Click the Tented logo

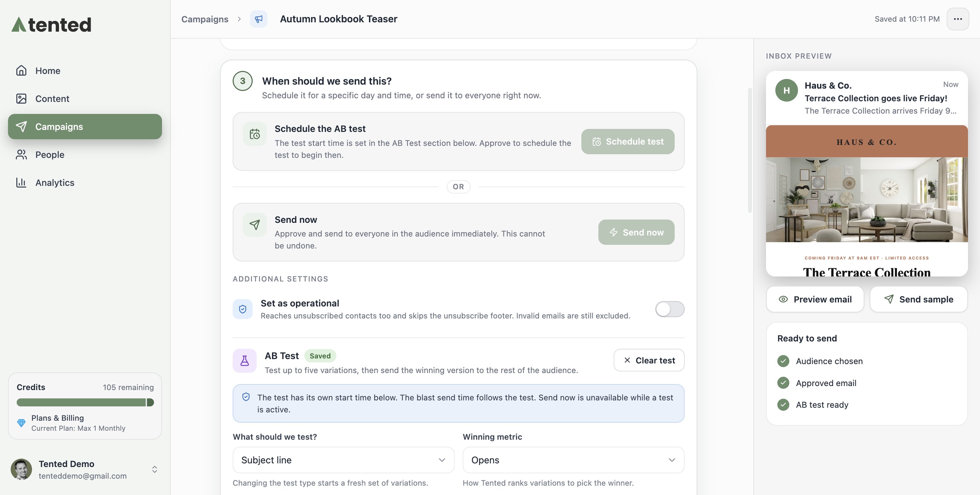click(51, 25)
